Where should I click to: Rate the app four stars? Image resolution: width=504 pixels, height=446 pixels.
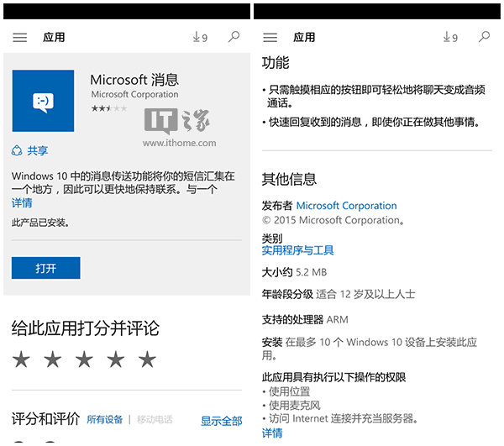pyautogui.click(x=115, y=359)
